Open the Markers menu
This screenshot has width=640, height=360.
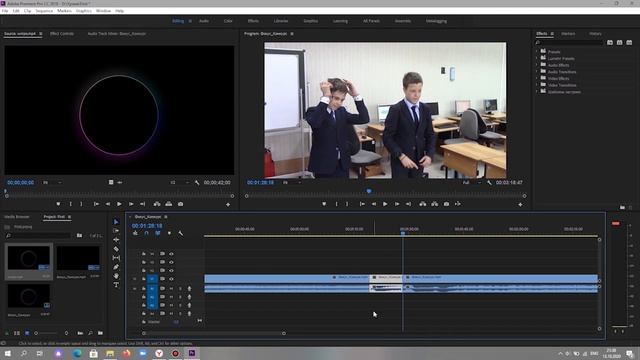pyautogui.click(x=64, y=11)
